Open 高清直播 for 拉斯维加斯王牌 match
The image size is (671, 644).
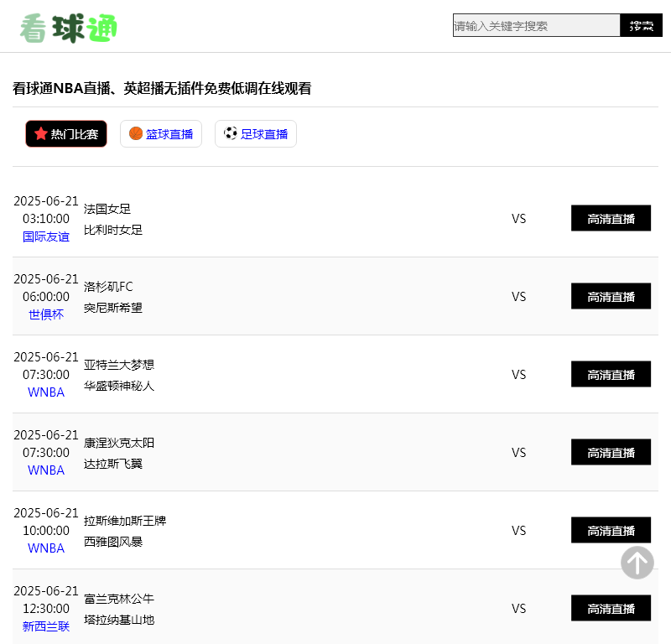pyautogui.click(x=611, y=530)
